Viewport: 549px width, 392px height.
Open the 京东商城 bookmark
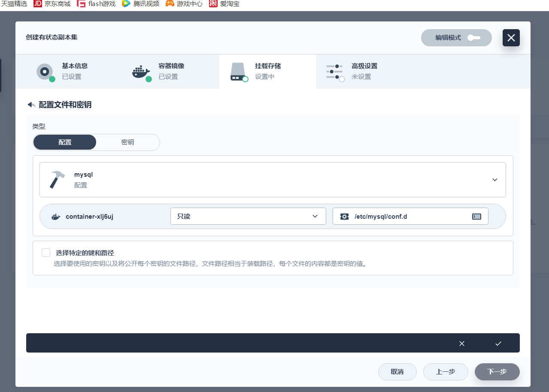[x=52, y=4]
